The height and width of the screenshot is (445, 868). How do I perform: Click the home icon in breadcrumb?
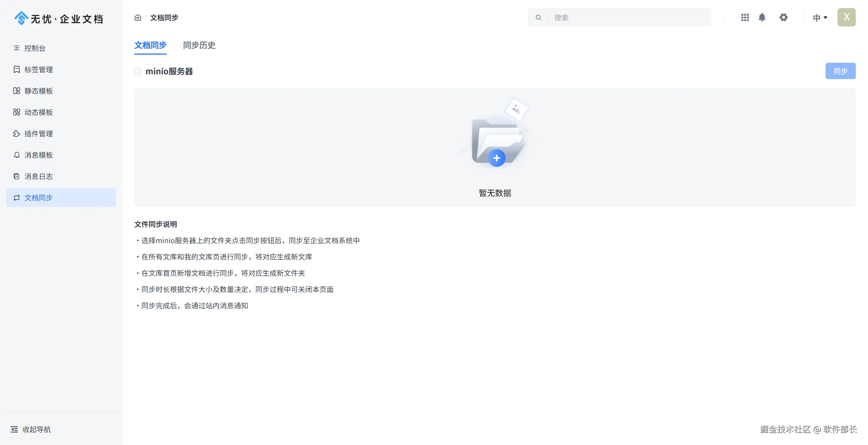point(138,18)
